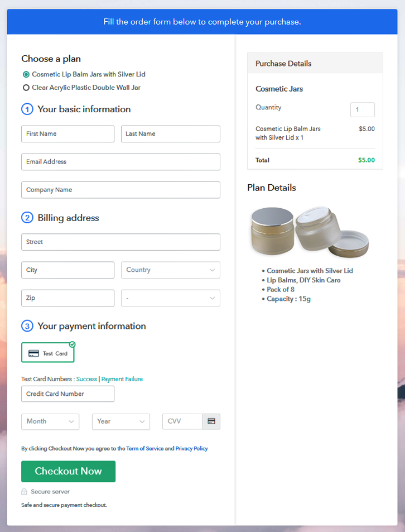Click the cosmetic jars product image
The width and height of the screenshot is (405, 532).
(x=310, y=231)
